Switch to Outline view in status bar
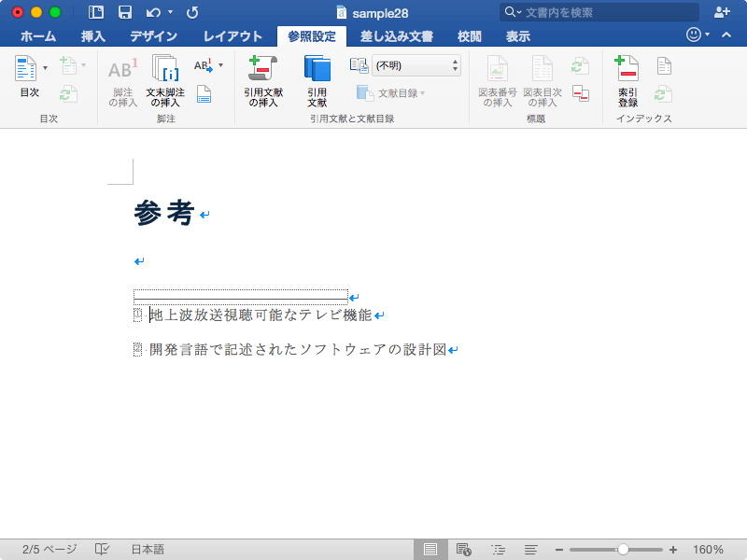The image size is (747, 560). [x=499, y=550]
